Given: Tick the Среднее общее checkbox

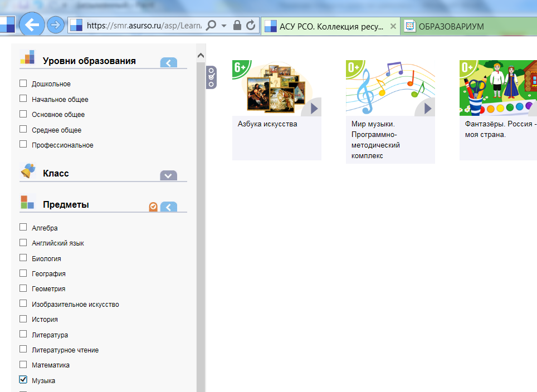Looking at the screenshot, I should tap(23, 129).
